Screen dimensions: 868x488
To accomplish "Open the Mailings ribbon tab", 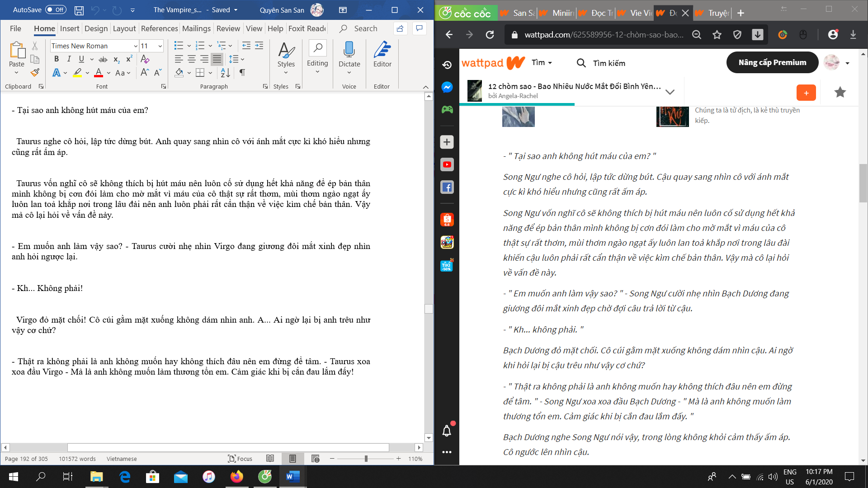I will pyautogui.click(x=196, y=28).
